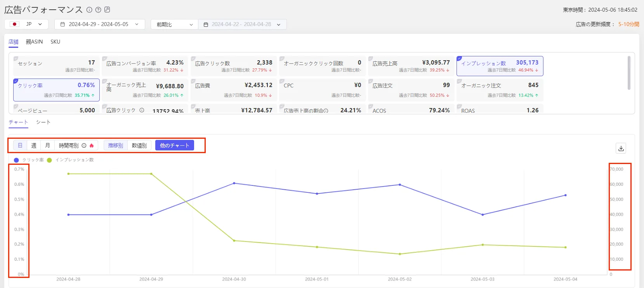Image resolution: width=644 pixels, height=288 pixels.
Task: Click the クリック率 legend label
Action: tap(33, 160)
